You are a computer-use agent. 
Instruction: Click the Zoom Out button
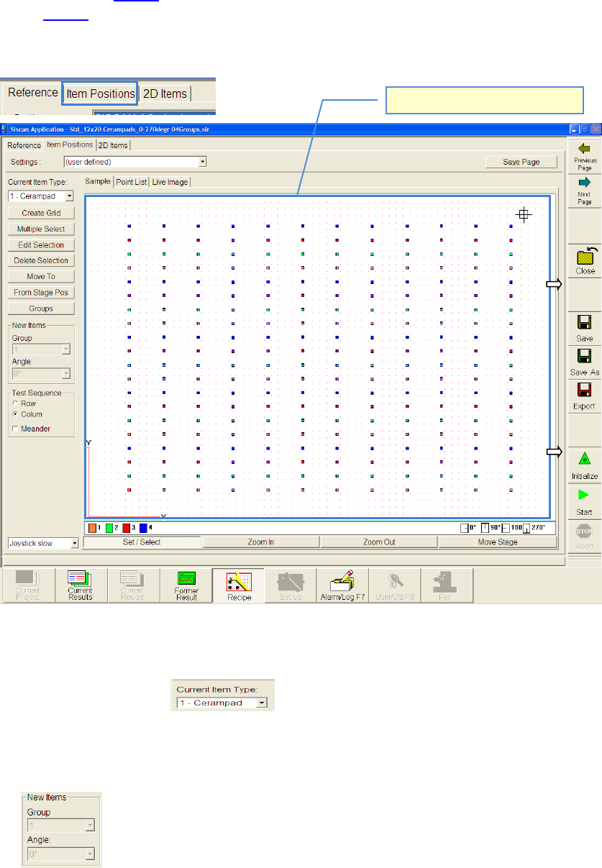click(378, 542)
